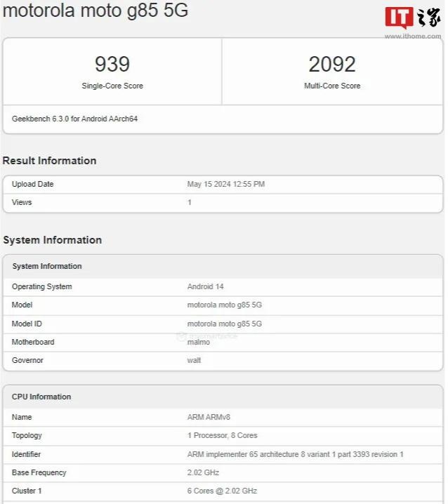Click the CPU Information table header

click(x=41, y=397)
